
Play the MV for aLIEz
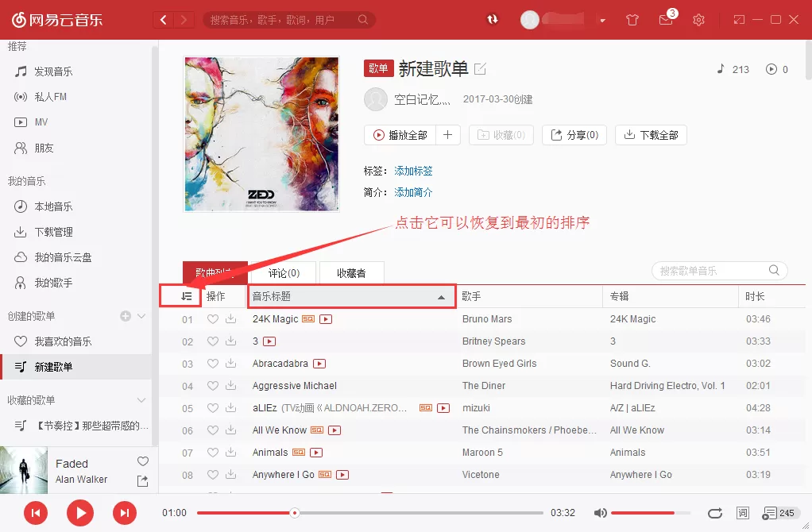click(x=443, y=408)
